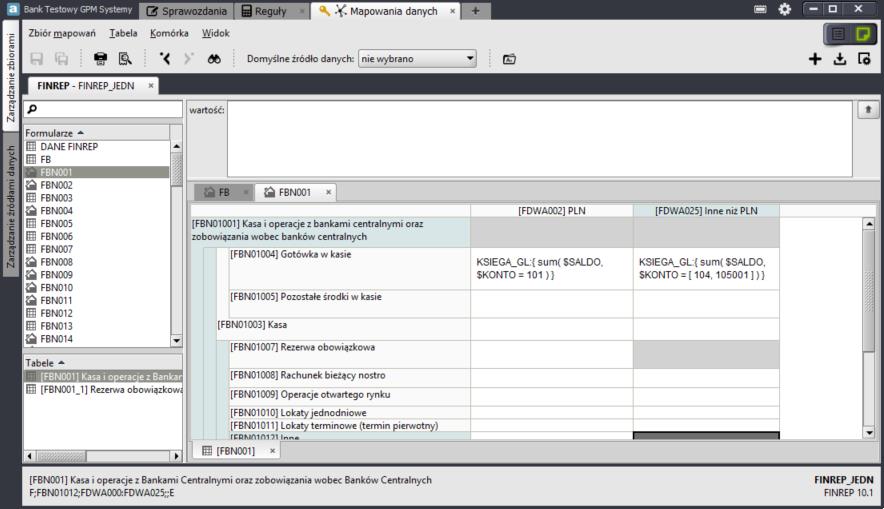884x509 pixels.
Task: Sort by the Formularze column header
Action: click(96, 133)
